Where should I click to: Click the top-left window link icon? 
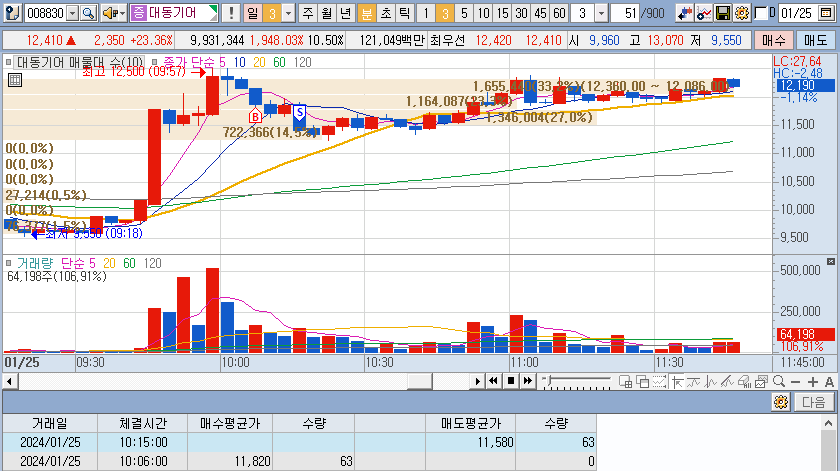[x=12, y=13]
